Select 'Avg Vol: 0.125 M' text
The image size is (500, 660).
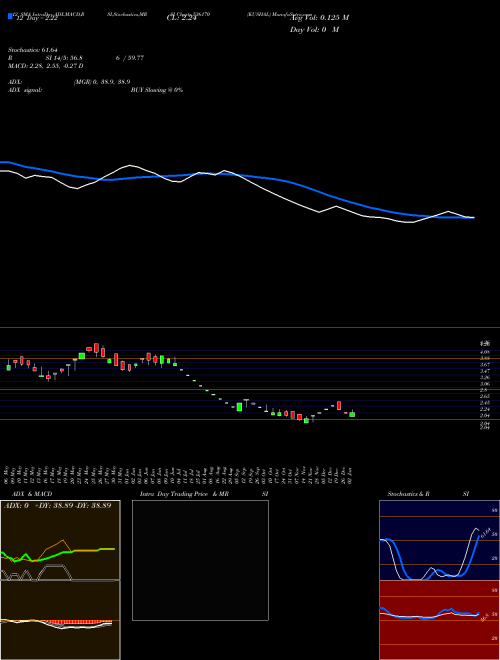coord(319,18)
